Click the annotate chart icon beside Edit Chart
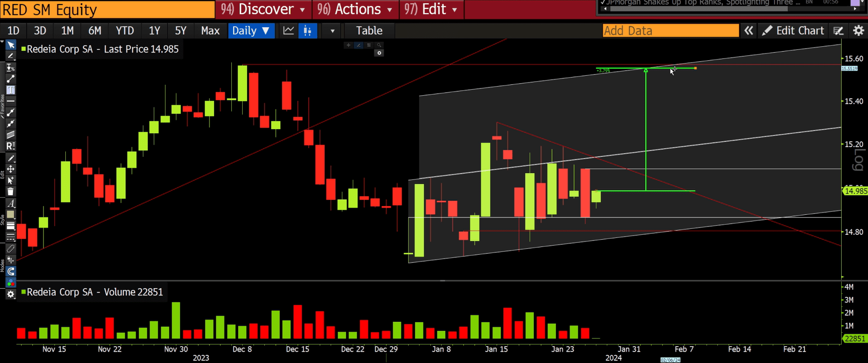The width and height of the screenshot is (868, 363). coord(838,31)
